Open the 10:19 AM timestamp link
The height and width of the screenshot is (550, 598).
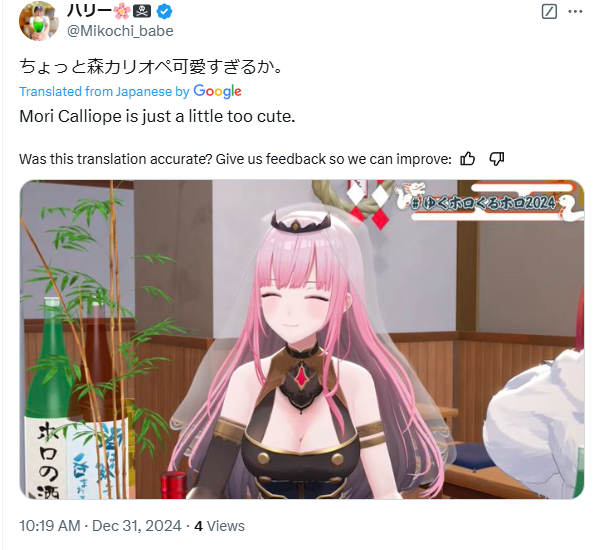click(x=50, y=526)
